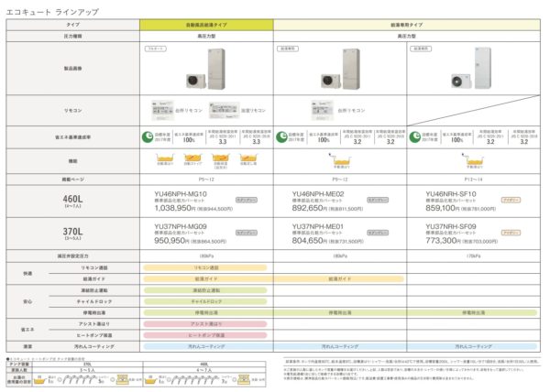Image resolution: width=550 pixels, height=392 pixels.
Task: Click the orange-outlined color badge beside YU37NRH-SF09
Action: pos(511,233)
